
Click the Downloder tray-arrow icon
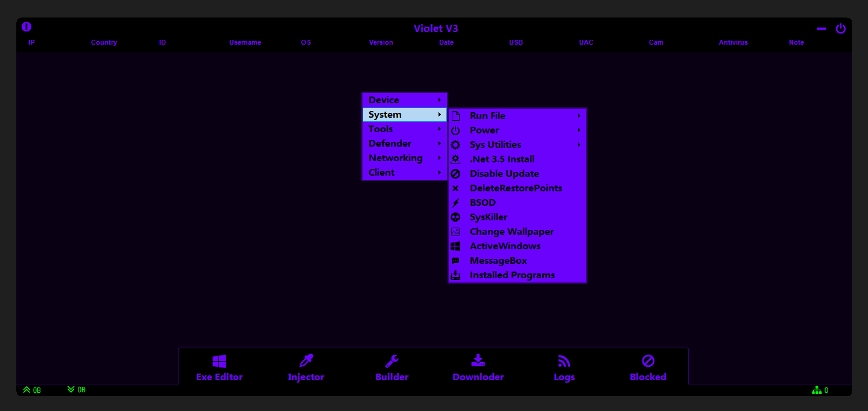click(x=478, y=361)
